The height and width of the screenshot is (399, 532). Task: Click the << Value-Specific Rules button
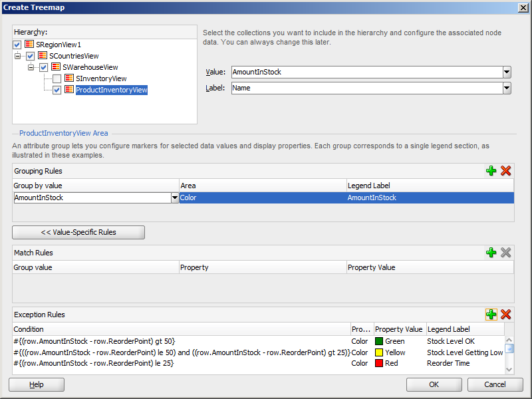point(78,232)
